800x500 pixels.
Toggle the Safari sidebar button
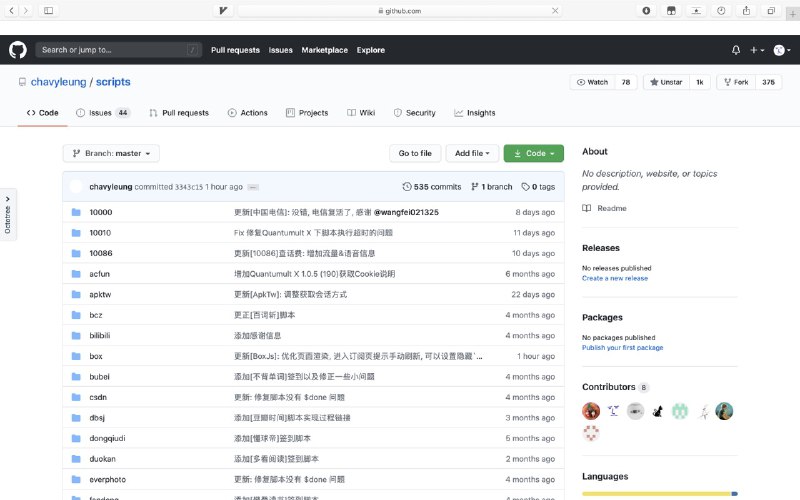[48, 10]
